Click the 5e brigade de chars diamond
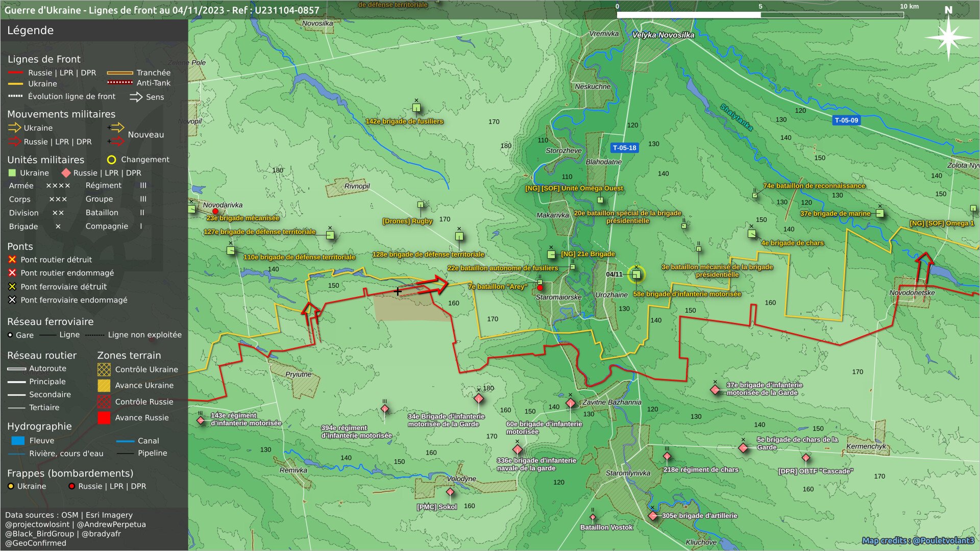The width and height of the screenshot is (980, 551). [x=743, y=448]
